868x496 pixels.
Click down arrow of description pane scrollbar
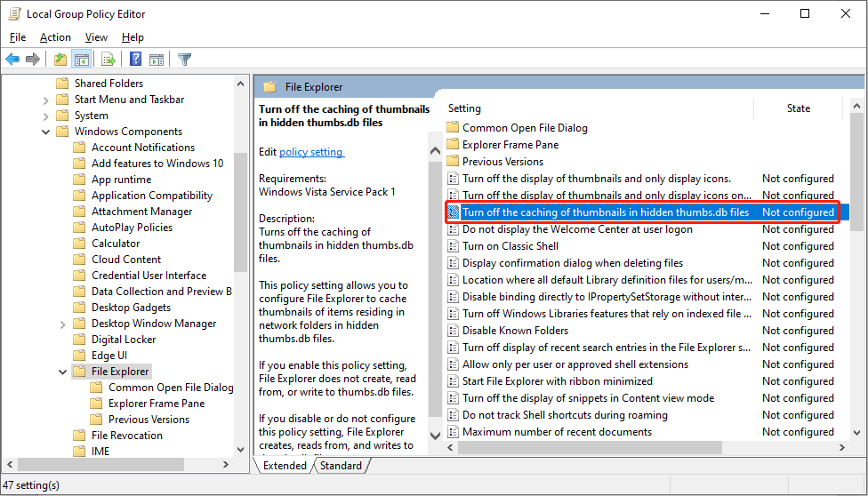[436, 436]
